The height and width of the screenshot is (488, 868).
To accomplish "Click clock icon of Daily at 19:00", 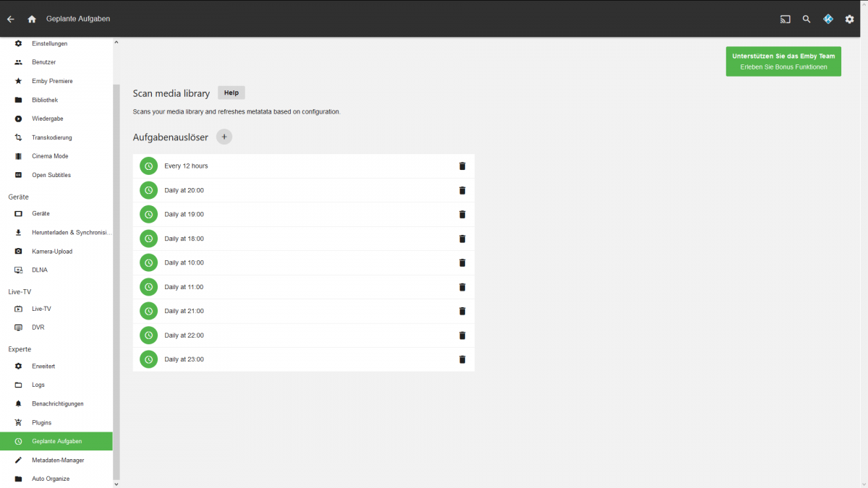I will coord(148,215).
